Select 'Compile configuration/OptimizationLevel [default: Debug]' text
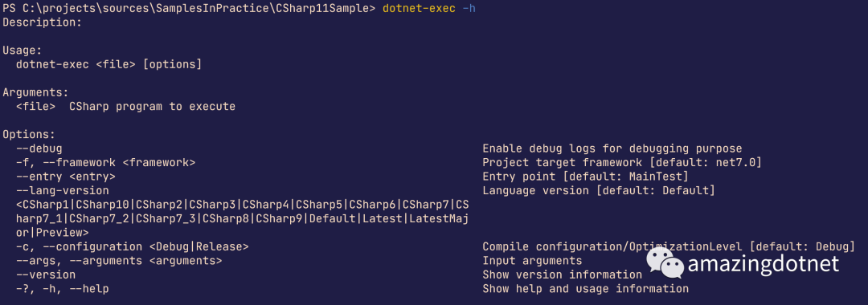868x305 pixels. 669,246
